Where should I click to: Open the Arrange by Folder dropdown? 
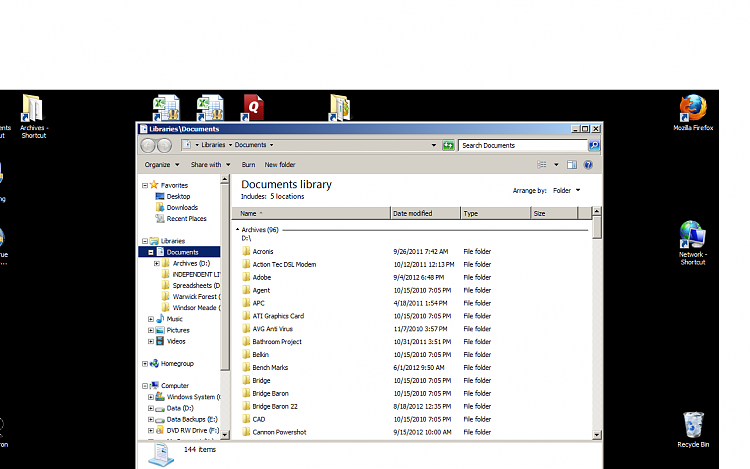pos(566,190)
